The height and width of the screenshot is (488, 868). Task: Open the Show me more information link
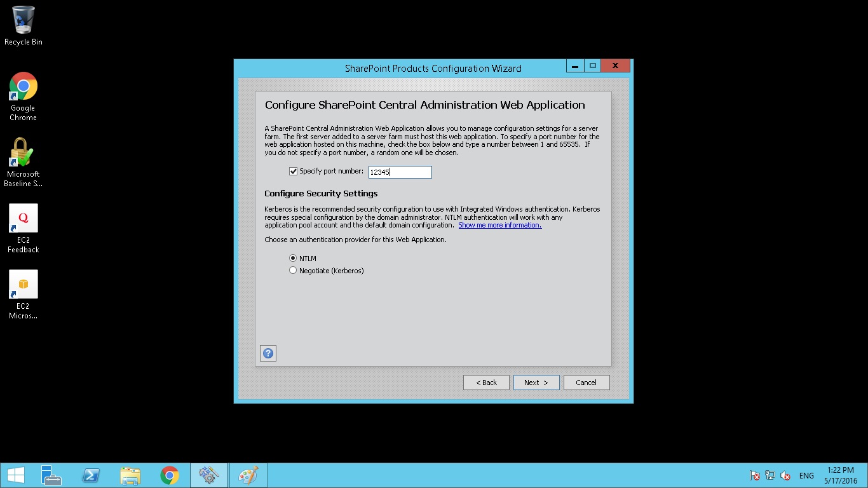coord(499,225)
